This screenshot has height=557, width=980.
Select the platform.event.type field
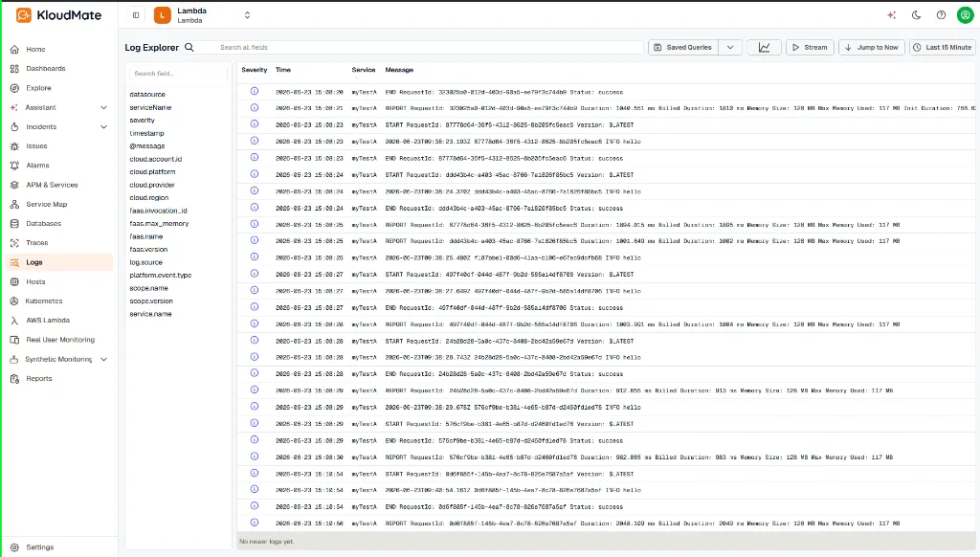tap(161, 275)
